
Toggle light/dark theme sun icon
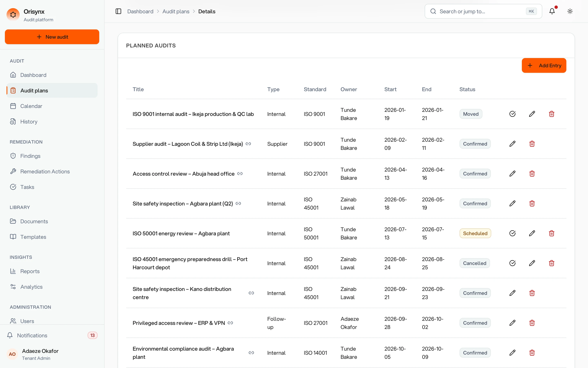coord(570,11)
